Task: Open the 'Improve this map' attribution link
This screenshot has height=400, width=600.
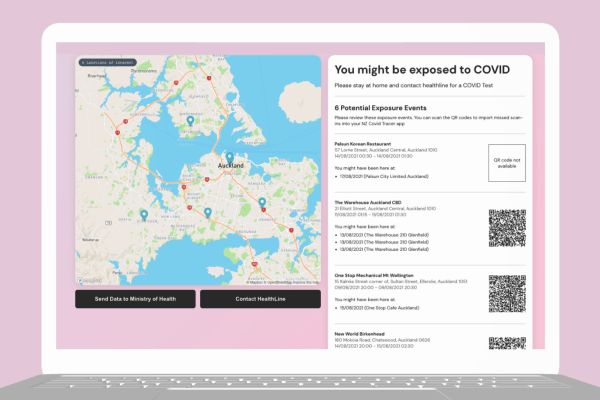Action: point(305,282)
